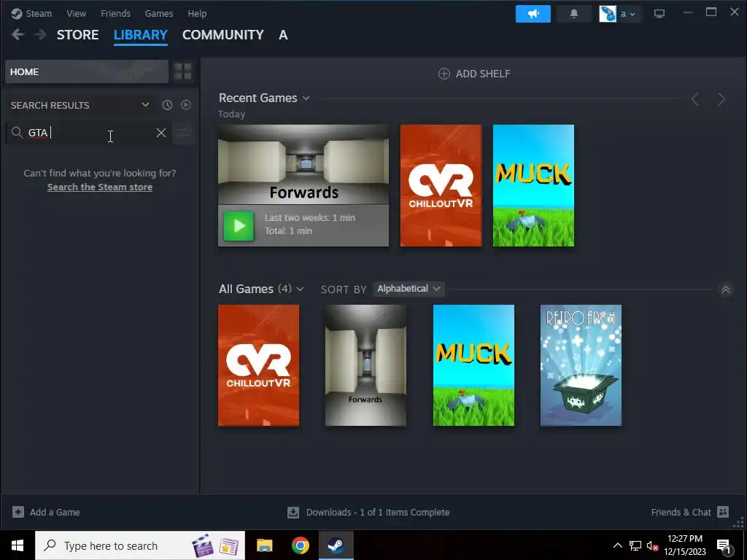The height and width of the screenshot is (560, 747).
Task: Show hidden system tray icons
Action: click(x=617, y=545)
